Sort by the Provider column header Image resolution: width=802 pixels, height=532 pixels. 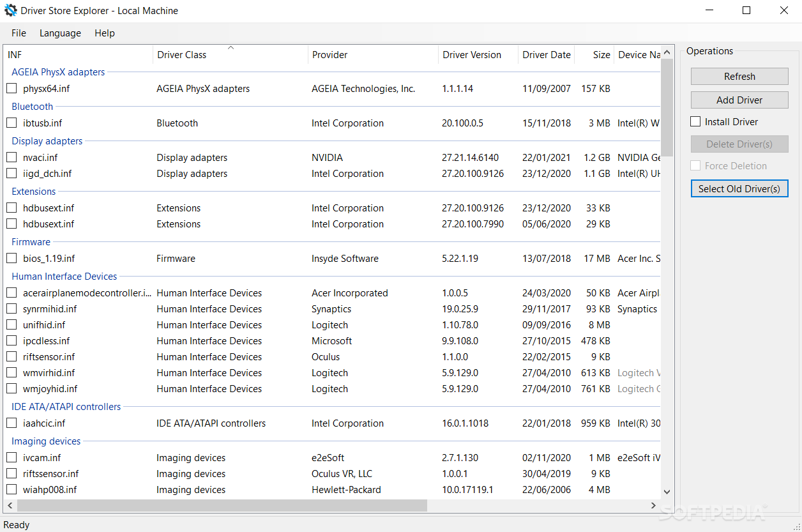click(x=374, y=55)
